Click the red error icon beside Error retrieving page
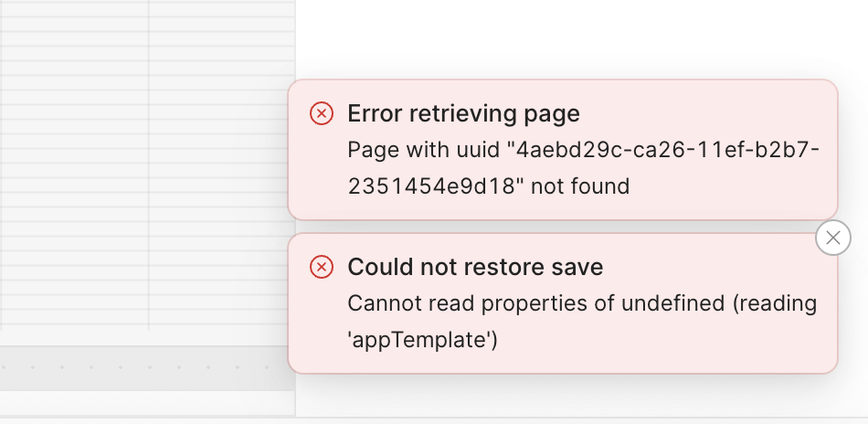This screenshot has height=424, width=868. point(321,113)
